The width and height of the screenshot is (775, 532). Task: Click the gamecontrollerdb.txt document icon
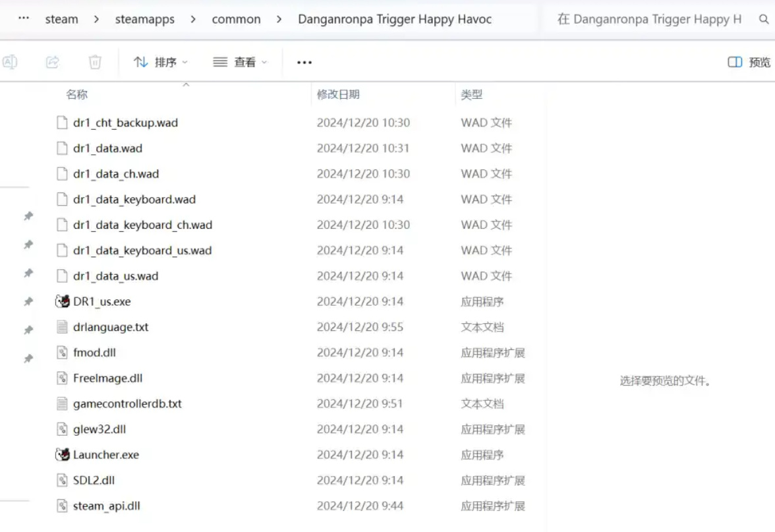point(62,403)
